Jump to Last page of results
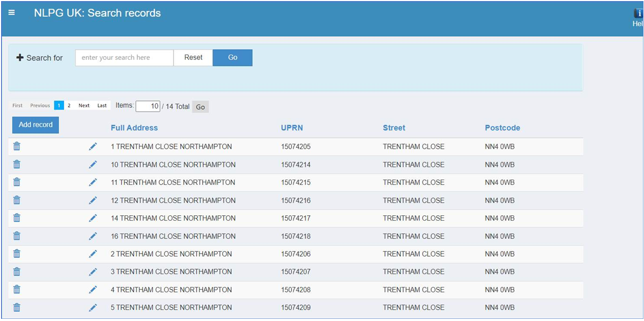Viewport: 644px width, 321px height. pos(102,106)
